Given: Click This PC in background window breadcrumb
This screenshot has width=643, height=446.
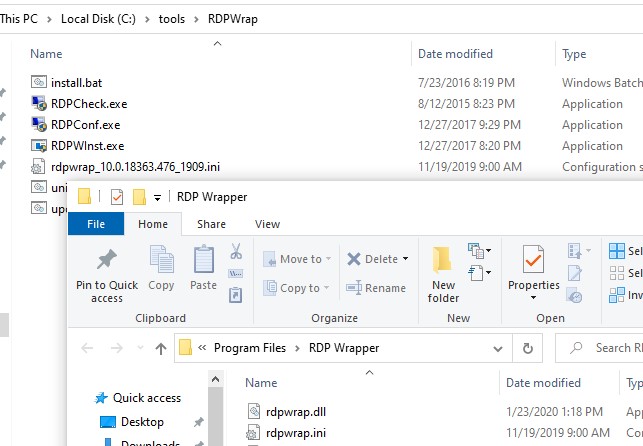Looking at the screenshot, I should click(18, 19).
